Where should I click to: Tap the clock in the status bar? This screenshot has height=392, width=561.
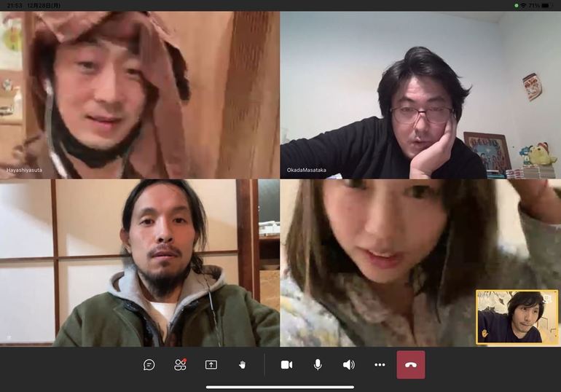tap(13, 5)
